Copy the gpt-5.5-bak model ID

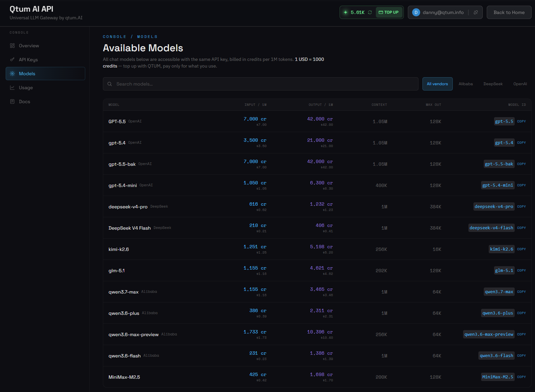521,164
